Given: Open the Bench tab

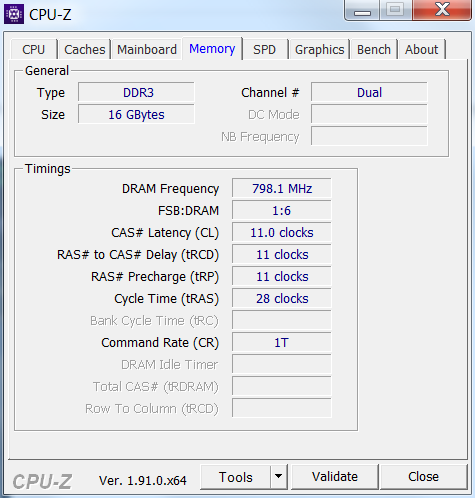Looking at the screenshot, I should point(374,49).
